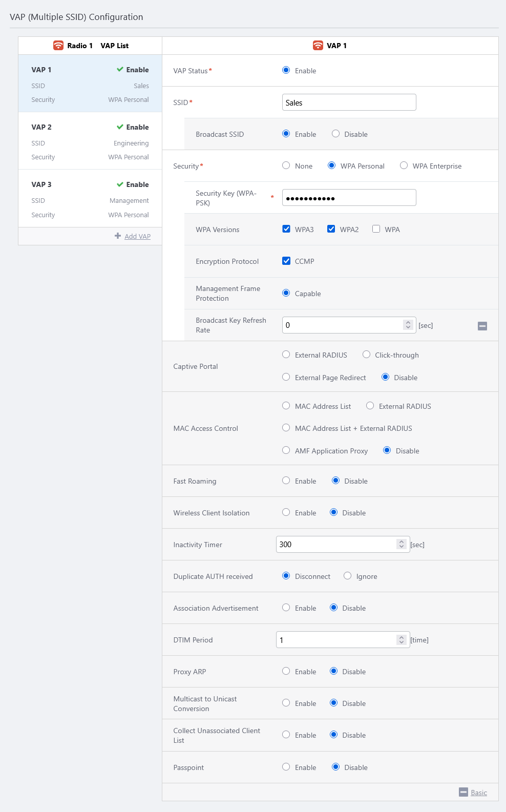506x812 pixels.
Task: Adjust the Broadcast Key Refresh Rate stepper
Action: [408, 325]
